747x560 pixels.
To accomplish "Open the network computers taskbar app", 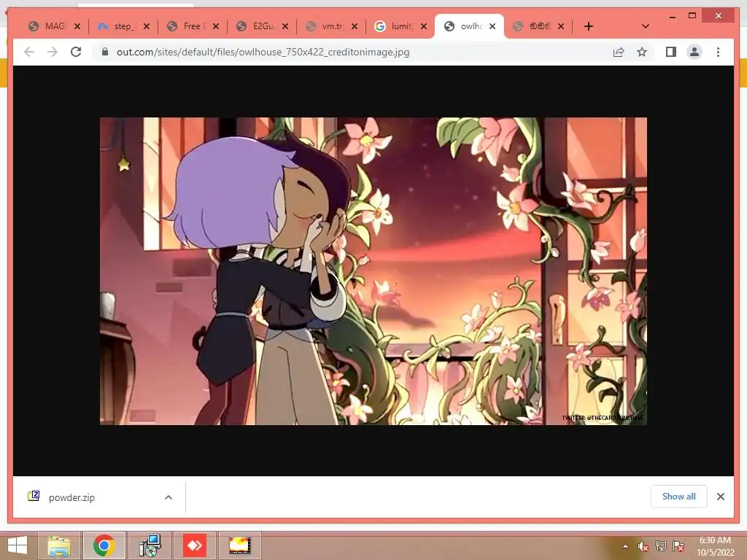I will pos(150,545).
